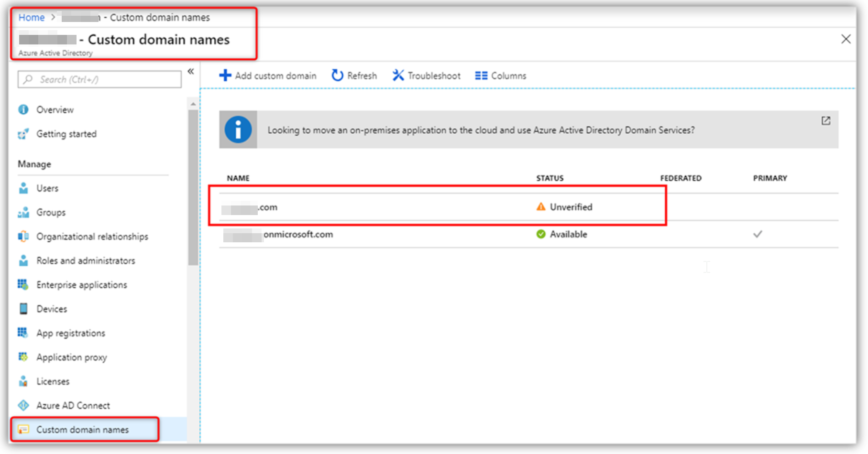Click the App registrations icon

(22, 333)
